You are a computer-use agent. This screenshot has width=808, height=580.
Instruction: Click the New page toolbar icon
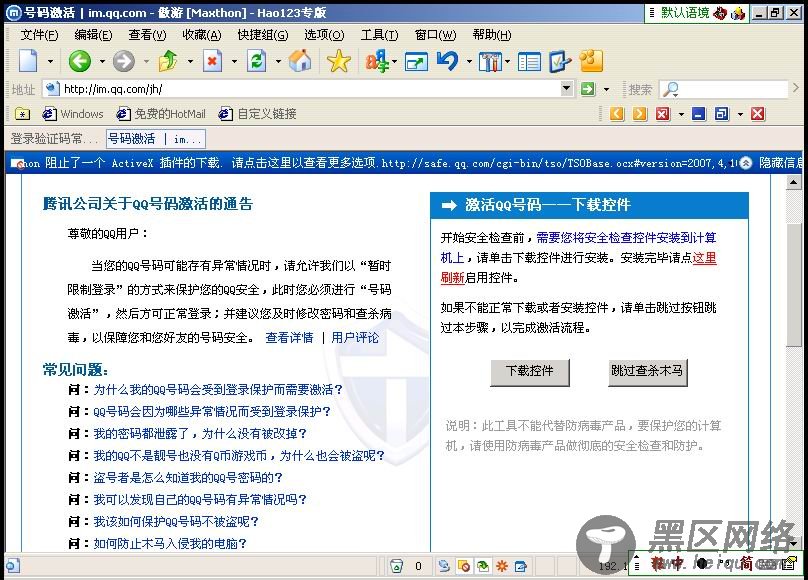pos(28,61)
